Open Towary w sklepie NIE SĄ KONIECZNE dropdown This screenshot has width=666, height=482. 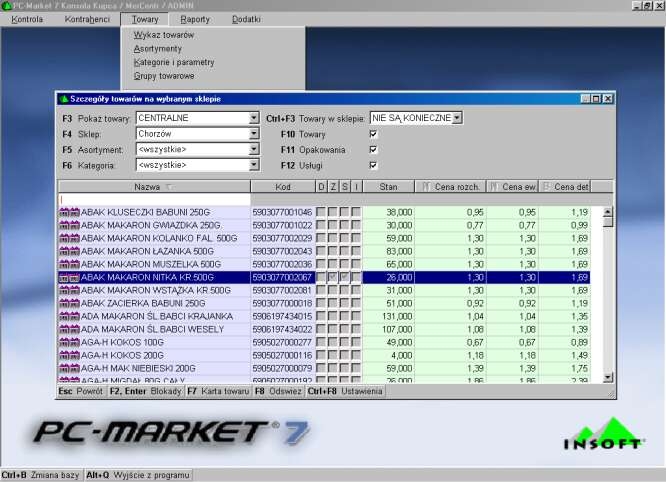457,118
